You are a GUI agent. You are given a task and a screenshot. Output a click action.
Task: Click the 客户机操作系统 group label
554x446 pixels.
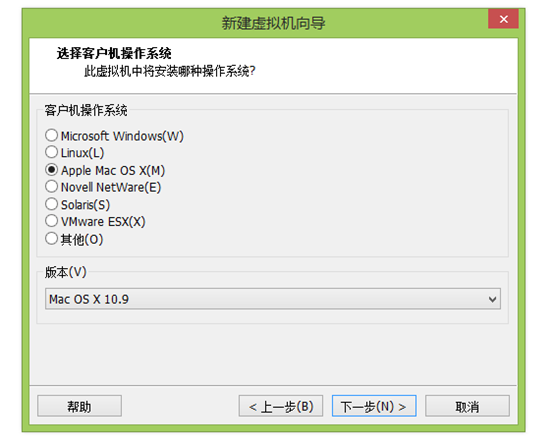tap(86, 110)
